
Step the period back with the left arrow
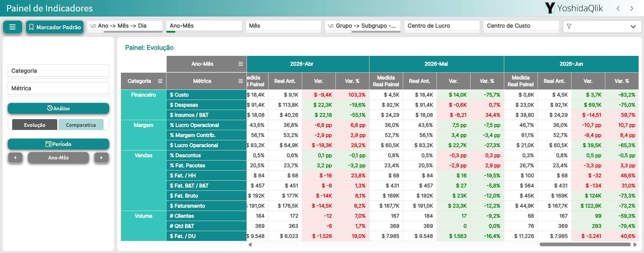[x=15, y=157]
